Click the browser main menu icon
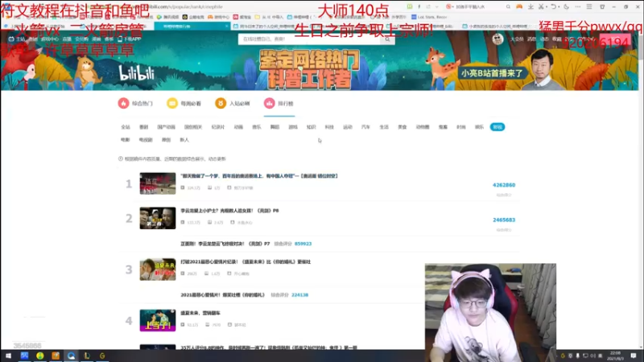This screenshot has height=362, width=644. coord(589,6)
